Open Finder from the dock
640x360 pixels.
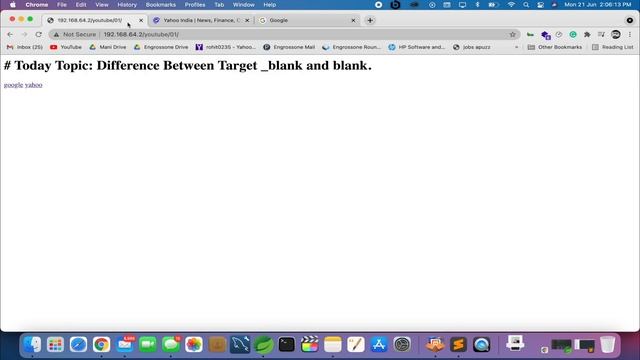point(32,344)
